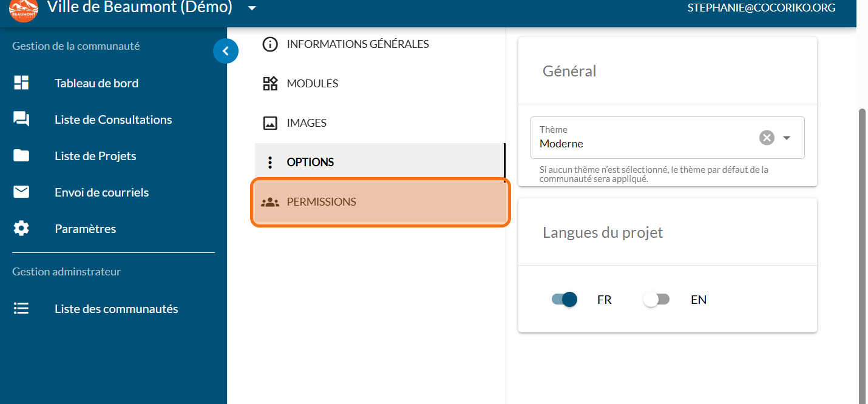Clear the selected Thème with the X icon
The width and height of the screenshot is (868, 404).
[767, 138]
